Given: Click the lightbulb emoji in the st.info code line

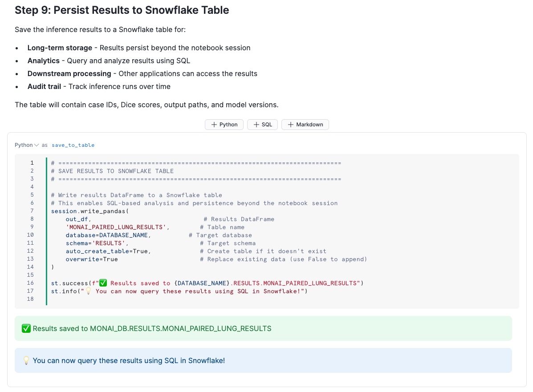Looking at the screenshot, I should click(x=88, y=291).
